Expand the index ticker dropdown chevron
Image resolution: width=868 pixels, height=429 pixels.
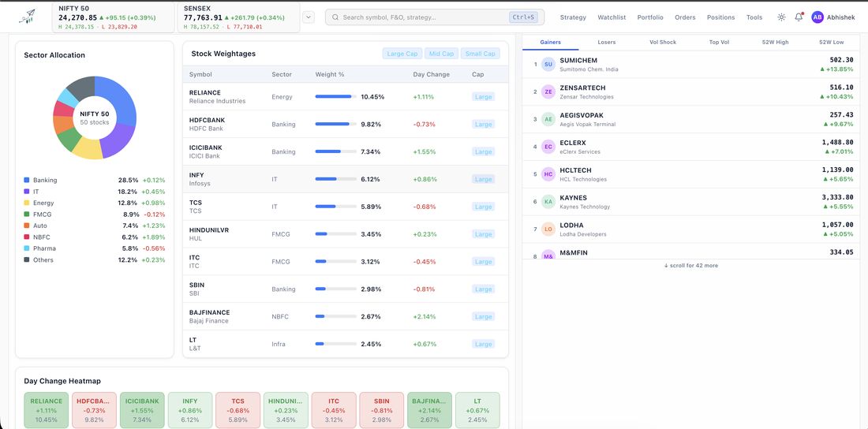[x=309, y=17]
